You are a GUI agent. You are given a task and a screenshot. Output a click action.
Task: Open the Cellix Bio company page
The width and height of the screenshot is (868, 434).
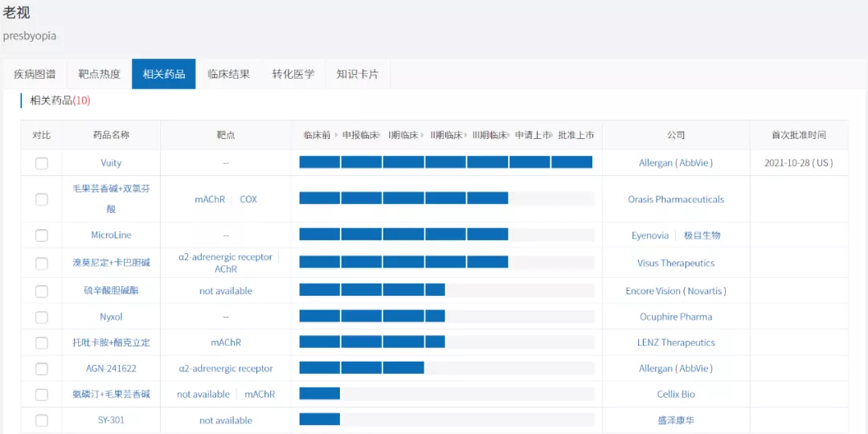[x=676, y=395]
